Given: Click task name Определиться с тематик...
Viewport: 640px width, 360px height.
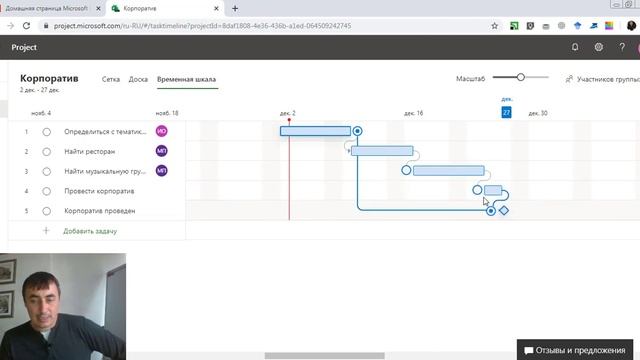Looking at the screenshot, I should (x=105, y=132).
